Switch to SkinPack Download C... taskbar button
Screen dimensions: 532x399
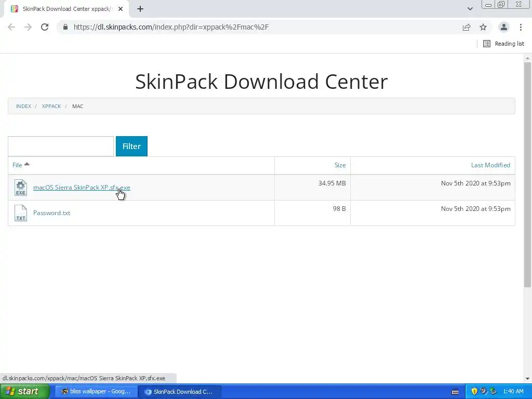pyautogui.click(x=180, y=392)
